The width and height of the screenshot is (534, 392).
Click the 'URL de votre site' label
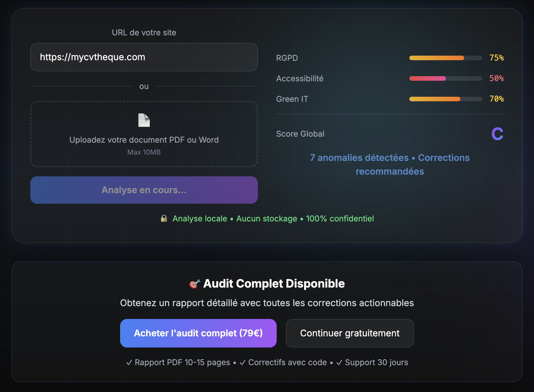coord(144,33)
